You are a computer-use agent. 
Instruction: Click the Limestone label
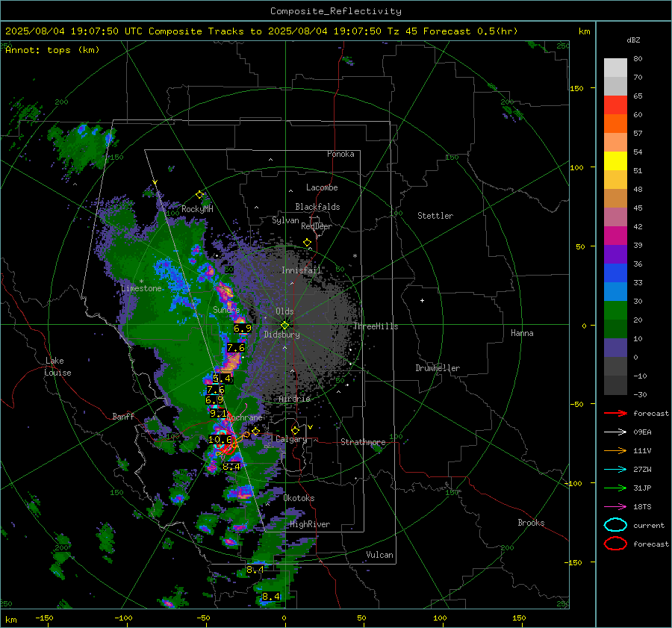pyautogui.click(x=141, y=288)
